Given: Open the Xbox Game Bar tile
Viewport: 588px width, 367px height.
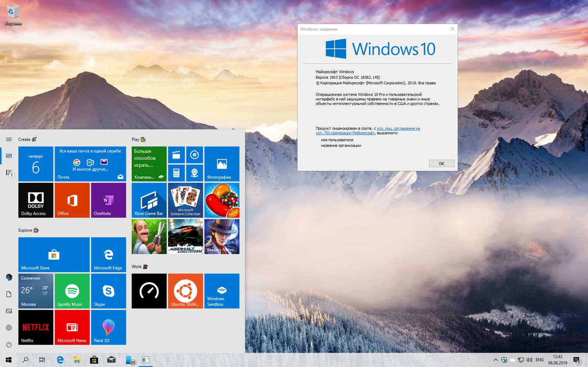Looking at the screenshot, I should click(149, 200).
